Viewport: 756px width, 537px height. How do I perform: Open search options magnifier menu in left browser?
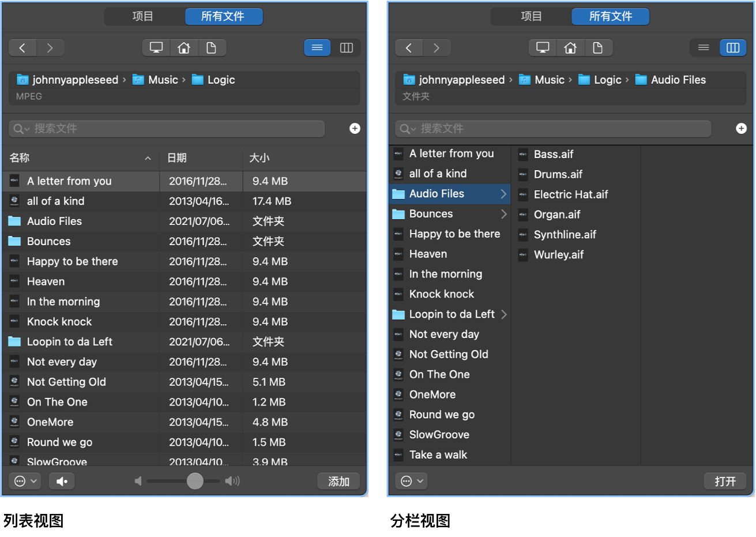pos(21,129)
